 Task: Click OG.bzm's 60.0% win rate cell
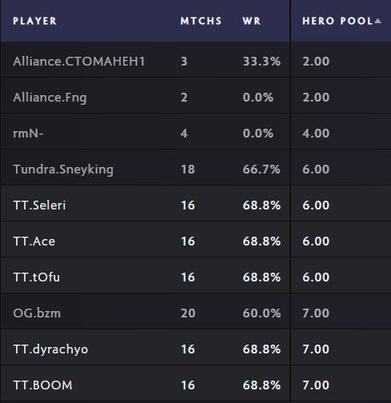[261, 313]
